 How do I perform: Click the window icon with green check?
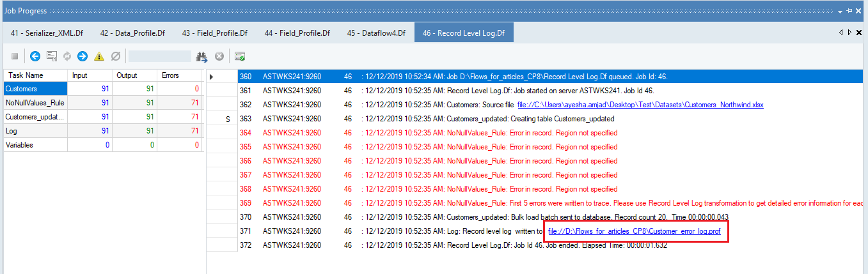pyautogui.click(x=240, y=56)
